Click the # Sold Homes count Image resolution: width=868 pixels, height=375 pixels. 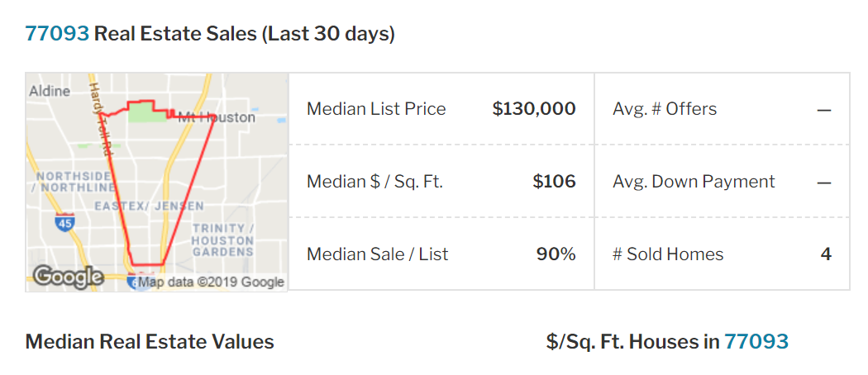tap(826, 254)
